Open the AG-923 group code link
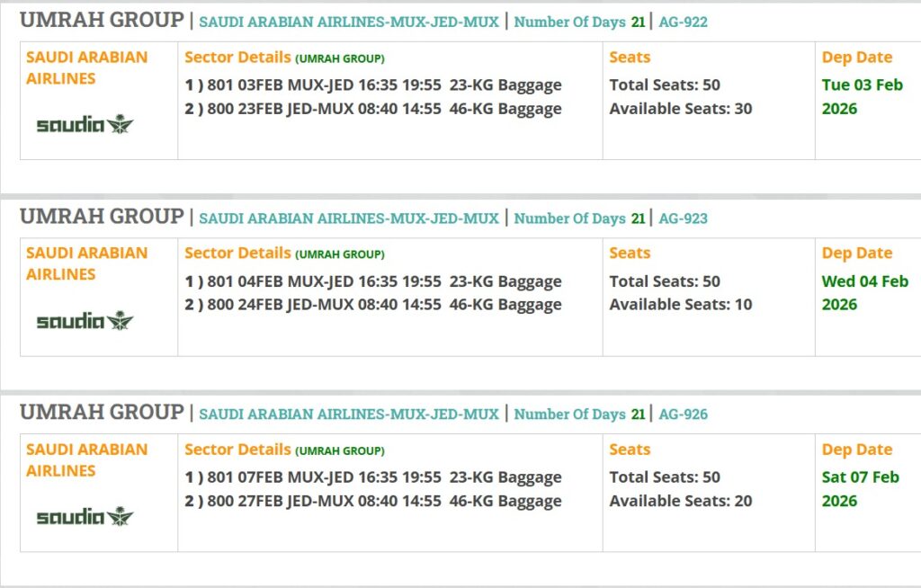This screenshot has width=921, height=588. [x=683, y=218]
